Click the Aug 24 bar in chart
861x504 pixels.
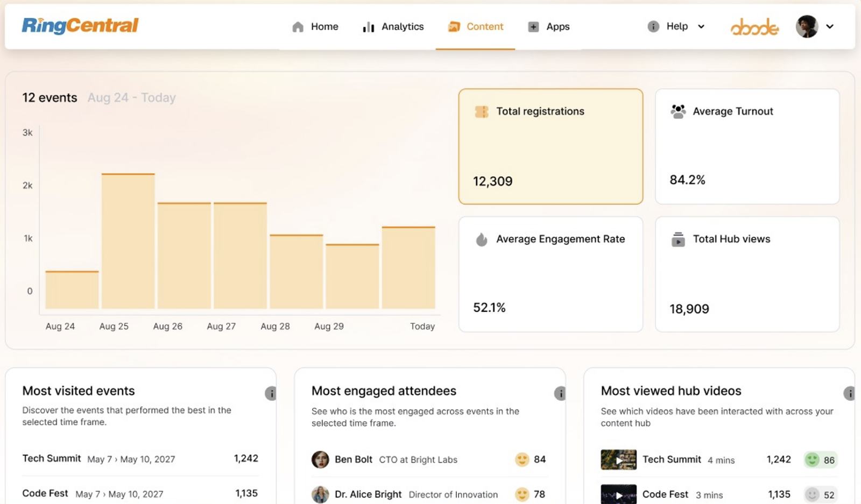(72, 290)
